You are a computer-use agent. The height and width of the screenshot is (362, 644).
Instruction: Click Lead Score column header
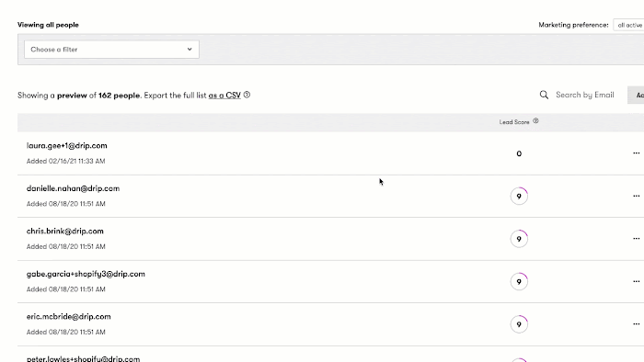514,122
